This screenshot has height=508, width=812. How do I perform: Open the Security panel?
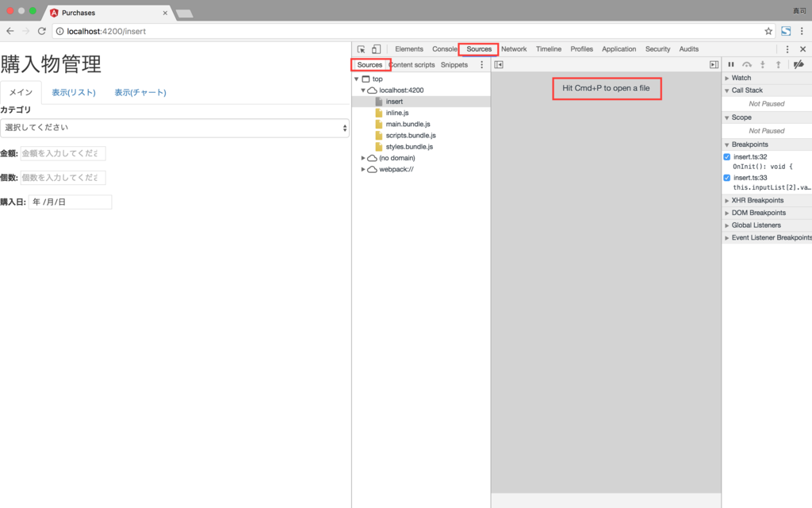(x=657, y=49)
